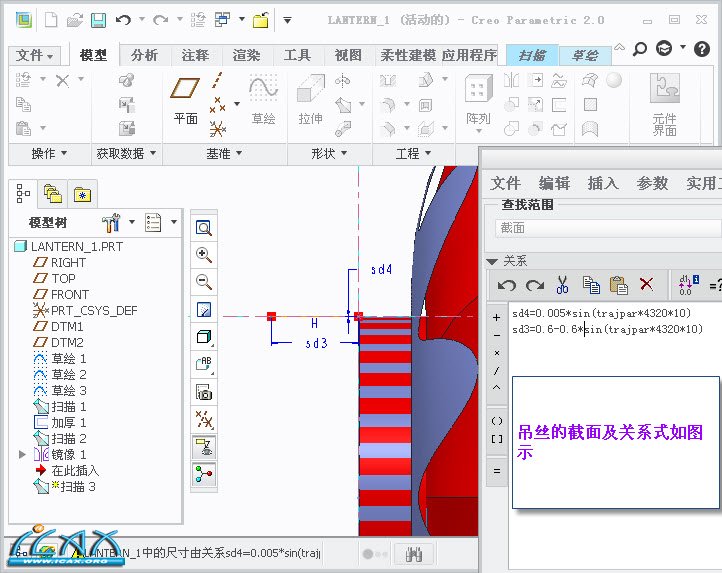This screenshot has height=573, width=722.
Task: Click the Refit zoom icon
Action: pos(204,228)
